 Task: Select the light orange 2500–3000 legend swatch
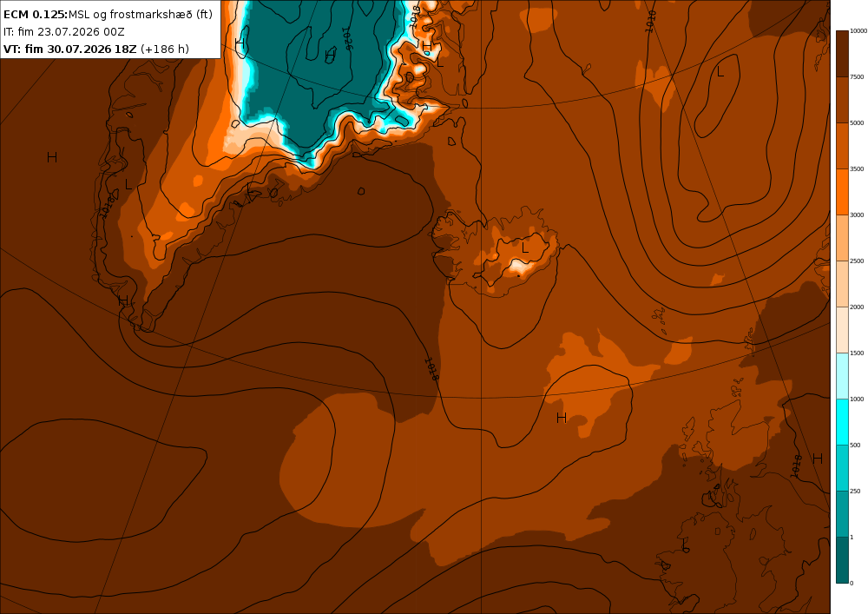pos(842,237)
